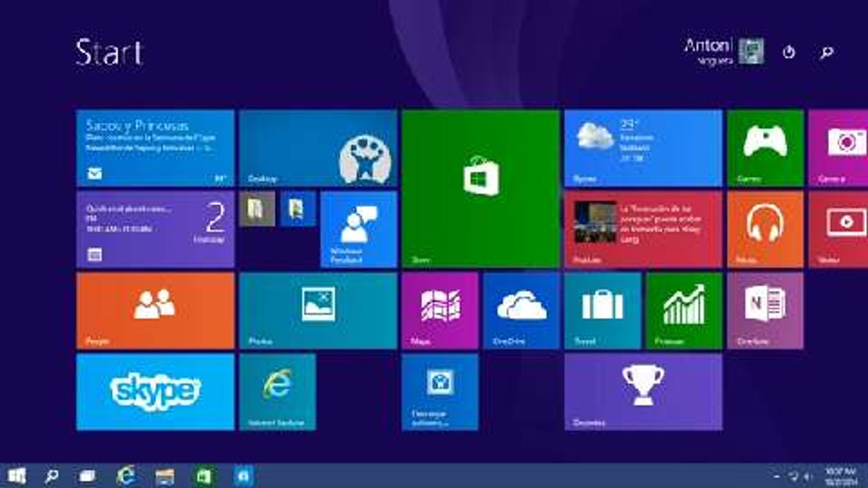868x488 pixels.
Task: Open the Travel suitcase tile
Action: pos(603,311)
